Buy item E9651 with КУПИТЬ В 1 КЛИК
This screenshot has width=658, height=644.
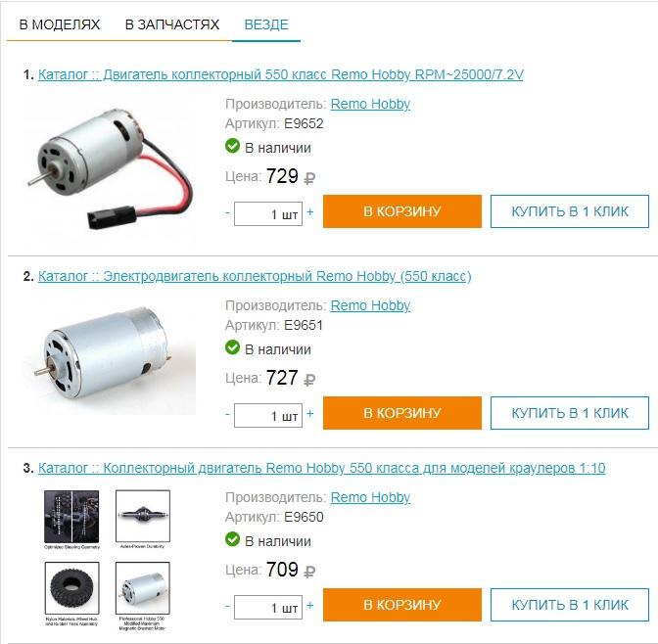click(x=570, y=413)
